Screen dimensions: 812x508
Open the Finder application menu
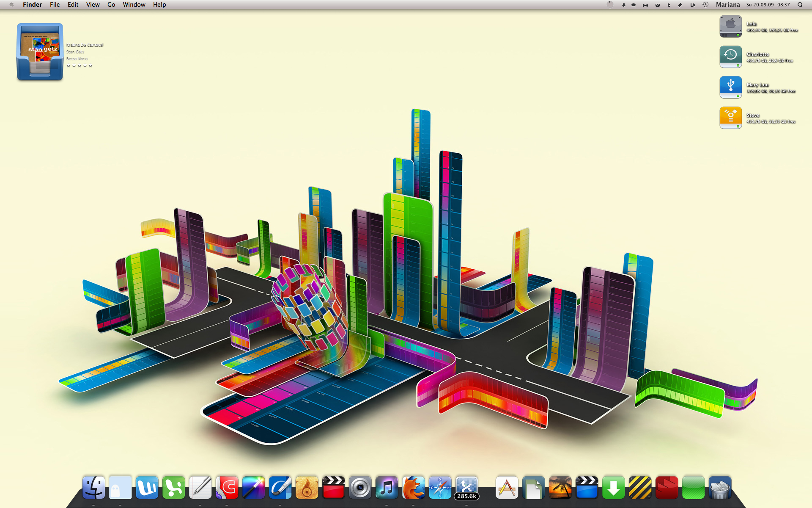click(x=33, y=5)
